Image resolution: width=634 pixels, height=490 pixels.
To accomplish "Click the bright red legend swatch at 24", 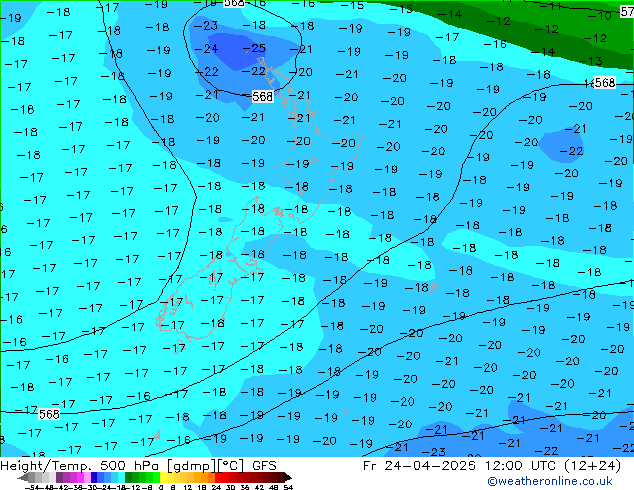I will pos(218,478).
